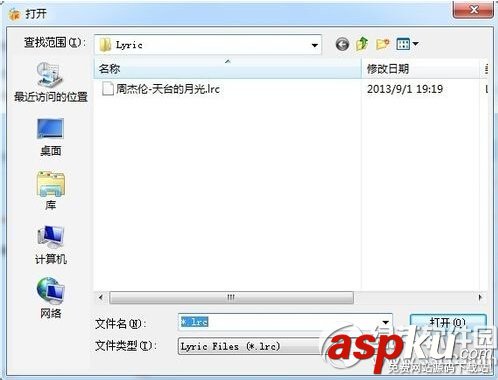Image resolution: width=498 pixels, height=380 pixels.
Task: Open Recent Places (最近访问的位置)
Action: 51,82
